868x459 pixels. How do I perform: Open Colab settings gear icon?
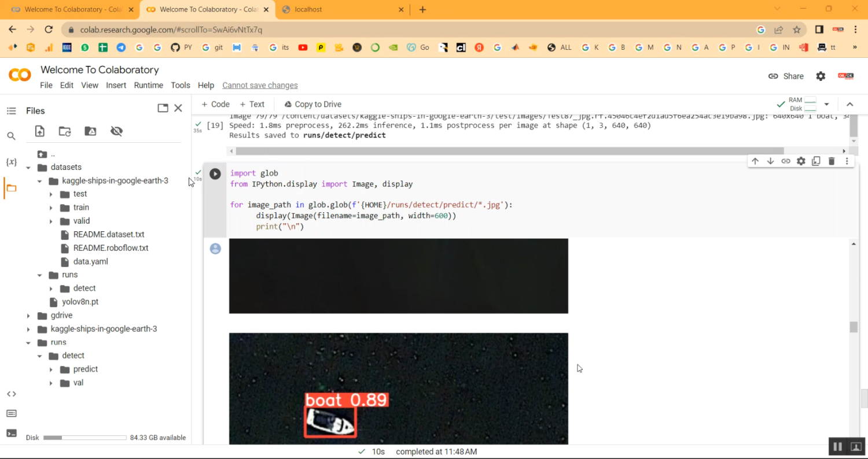[821, 76]
